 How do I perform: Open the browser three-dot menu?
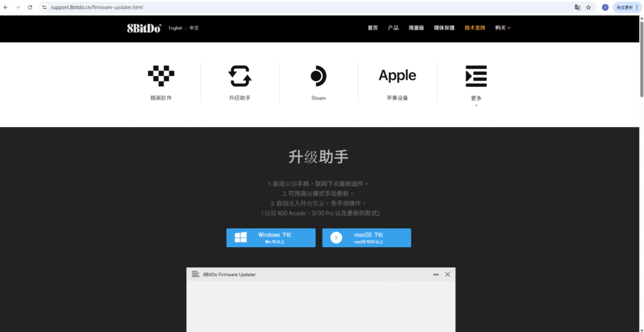(638, 8)
